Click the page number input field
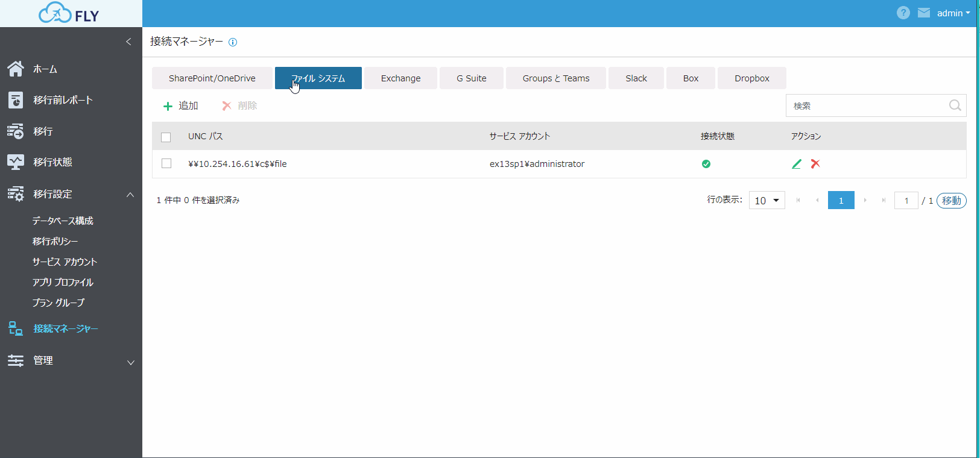This screenshot has width=980, height=458. (x=906, y=201)
